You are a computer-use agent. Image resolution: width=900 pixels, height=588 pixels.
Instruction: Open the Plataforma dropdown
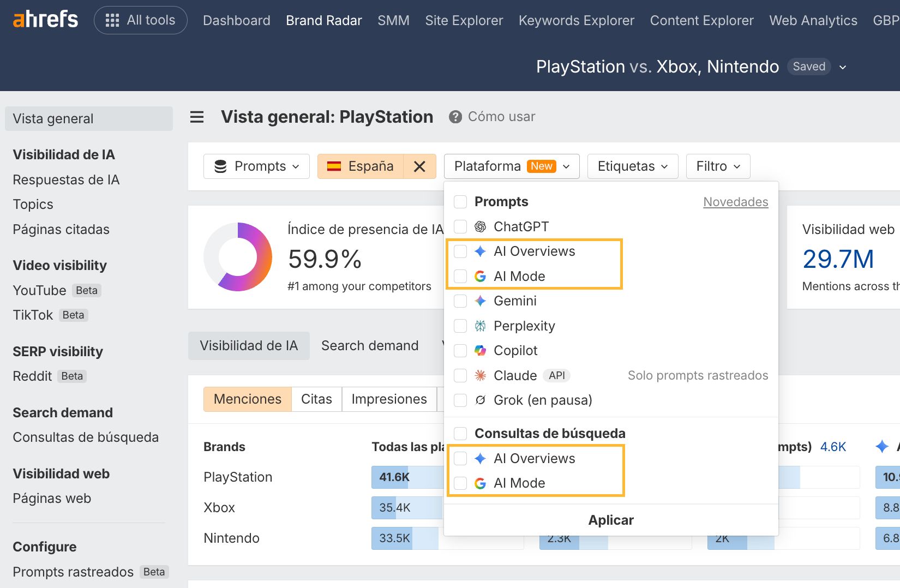click(x=512, y=166)
